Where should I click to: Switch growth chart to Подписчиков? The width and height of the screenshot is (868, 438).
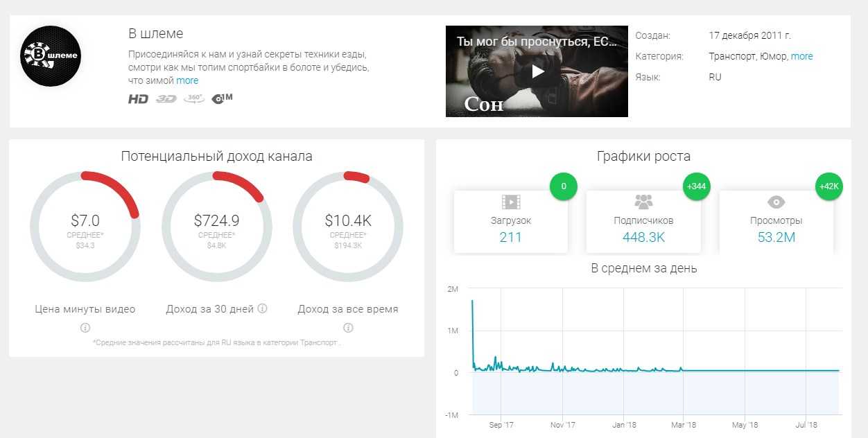tap(643, 222)
